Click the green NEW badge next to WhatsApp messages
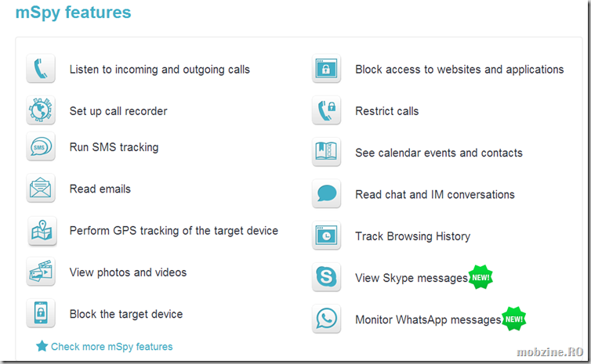This screenshot has width=591, height=364. [513, 319]
